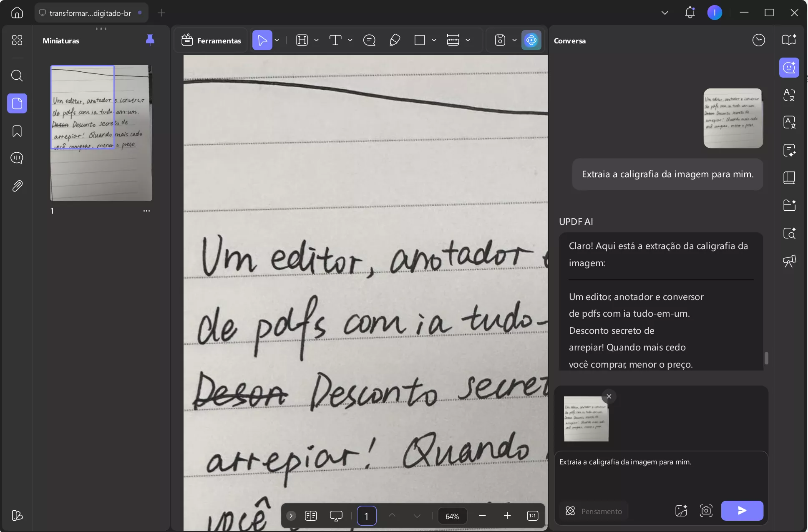
Task: Pin the Miniaturas panel
Action: [x=150, y=40]
